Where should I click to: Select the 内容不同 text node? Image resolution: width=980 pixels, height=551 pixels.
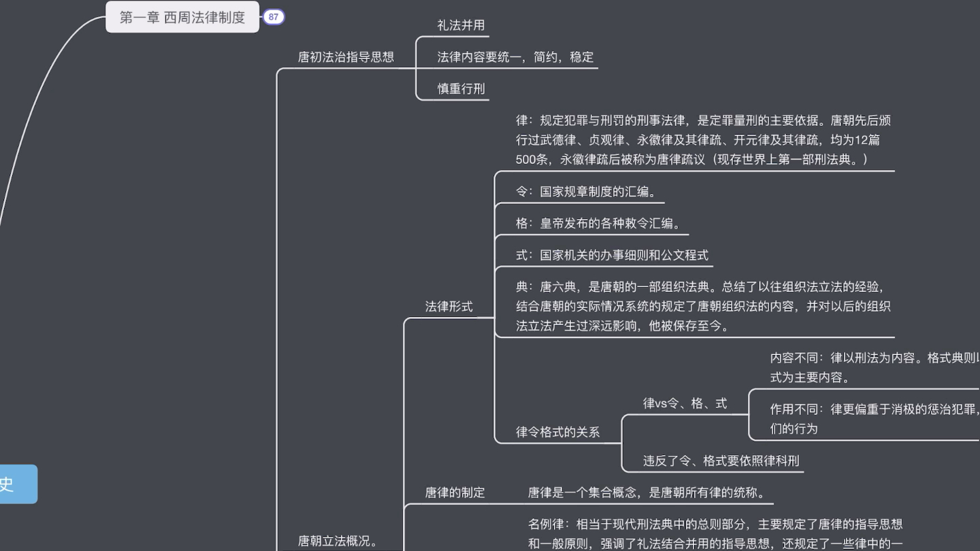[875, 367]
